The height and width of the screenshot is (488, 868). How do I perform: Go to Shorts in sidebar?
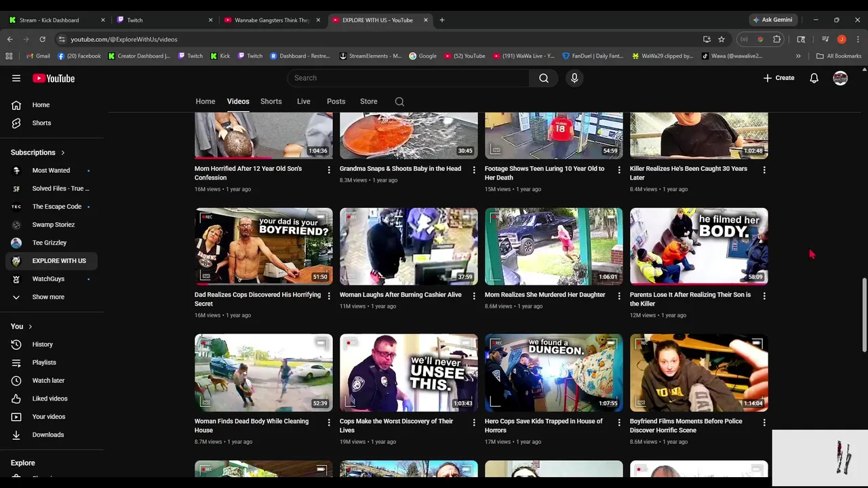(52, 123)
